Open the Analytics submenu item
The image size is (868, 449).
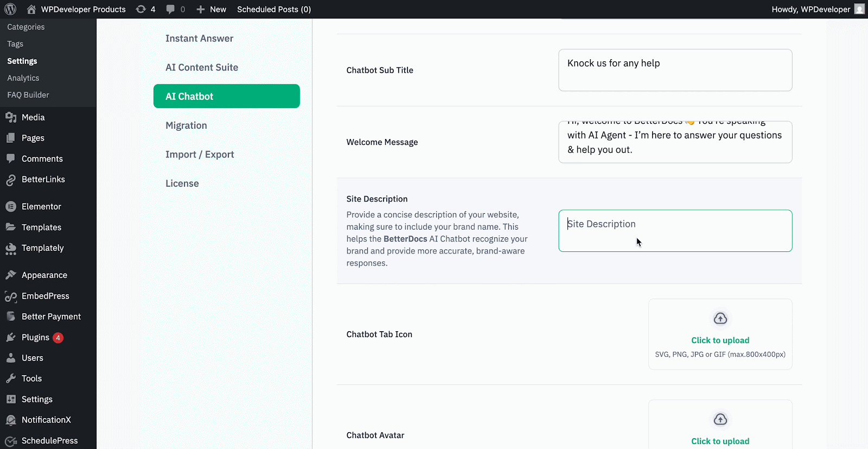coord(23,78)
